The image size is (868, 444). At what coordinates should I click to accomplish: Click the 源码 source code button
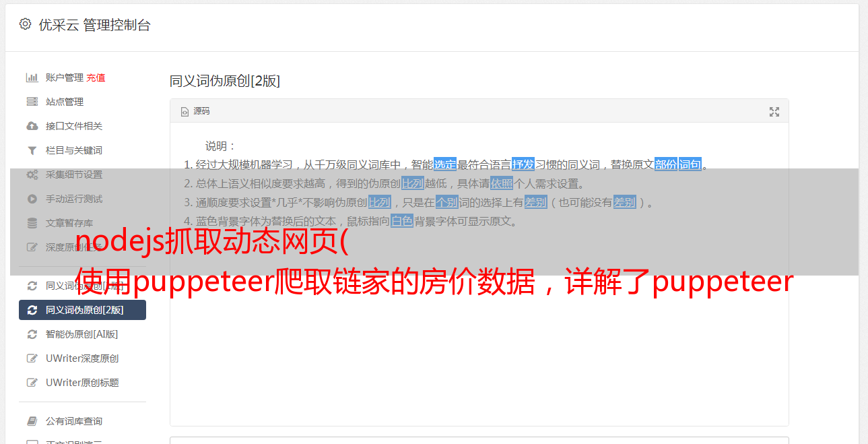click(x=195, y=111)
